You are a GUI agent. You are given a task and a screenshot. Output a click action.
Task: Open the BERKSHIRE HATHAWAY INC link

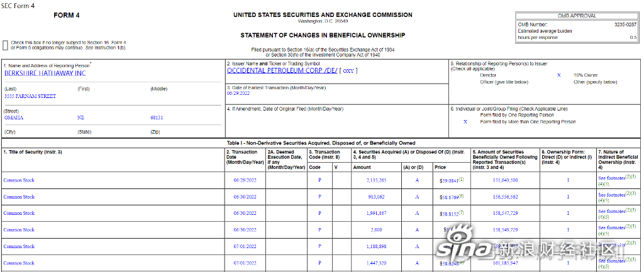[x=45, y=73]
